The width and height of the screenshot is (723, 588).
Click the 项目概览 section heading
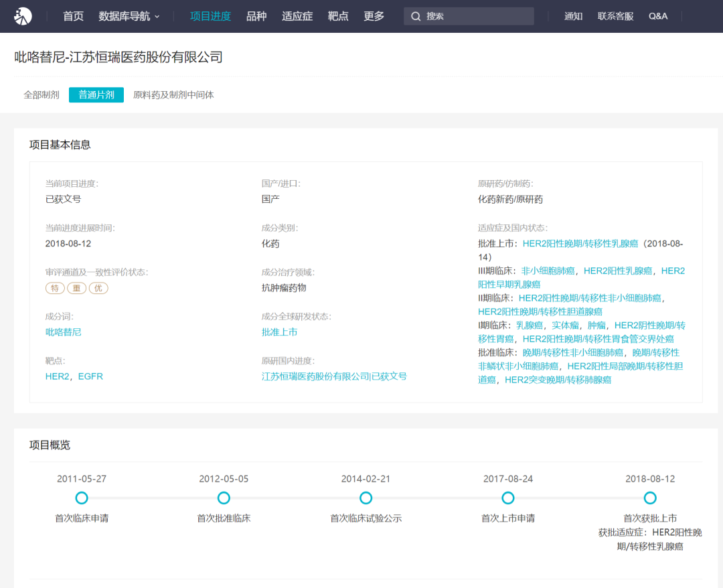50,445
